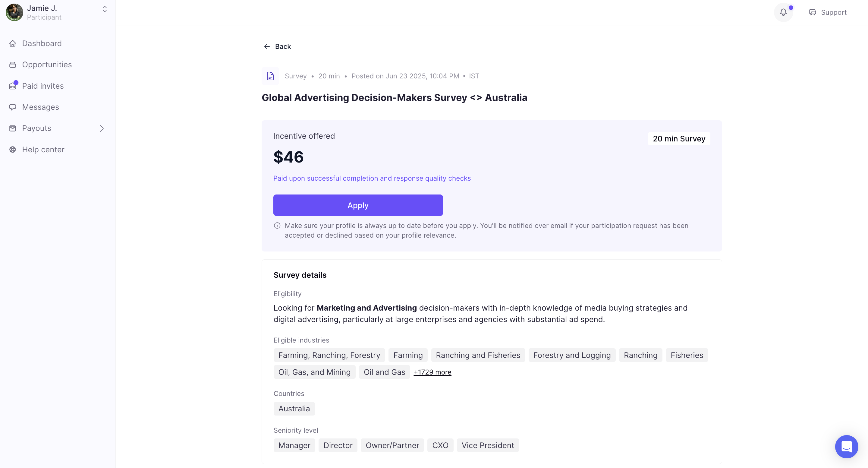The width and height of the screenshot is (868, 468).
Task: Click the Messages speech bubble icon
Action: [x=13, y=107]
